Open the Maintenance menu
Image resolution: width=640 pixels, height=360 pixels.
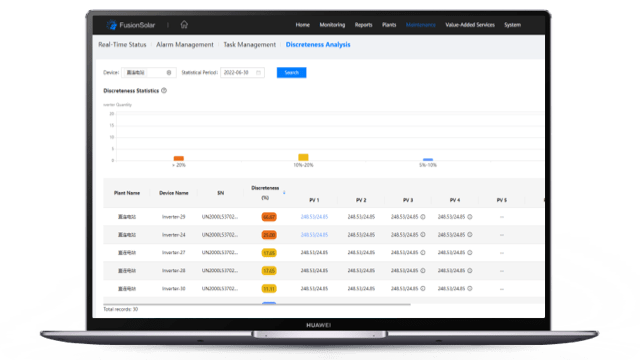[x=420, y=25]
